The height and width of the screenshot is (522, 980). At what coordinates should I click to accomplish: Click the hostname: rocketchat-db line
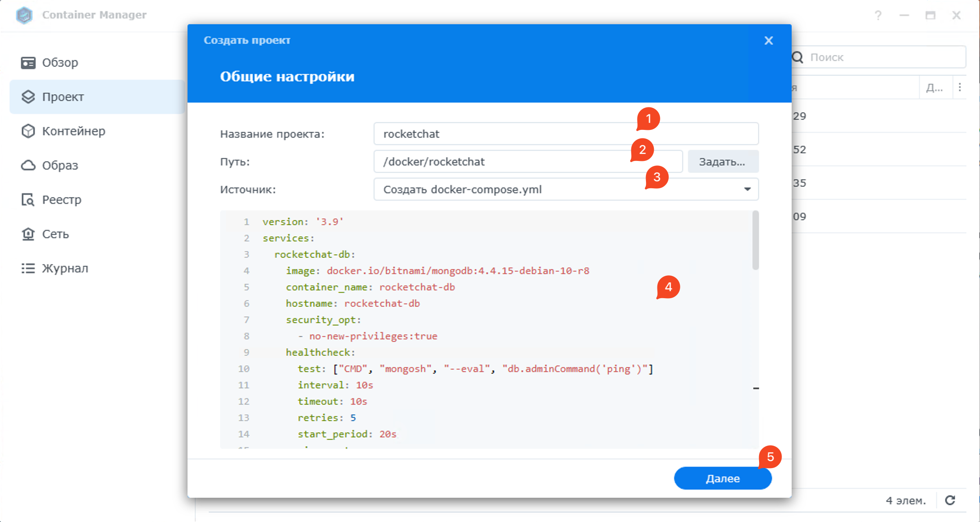(x=352, y=303)
